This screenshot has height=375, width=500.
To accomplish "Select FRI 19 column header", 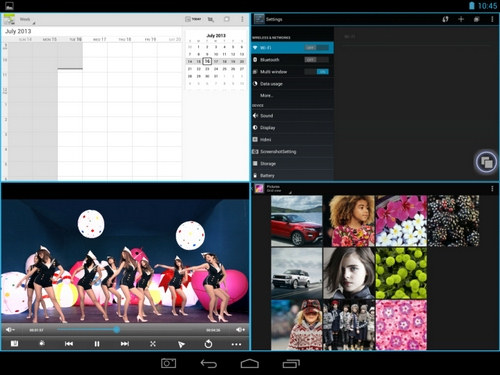I will click(150, 39).
